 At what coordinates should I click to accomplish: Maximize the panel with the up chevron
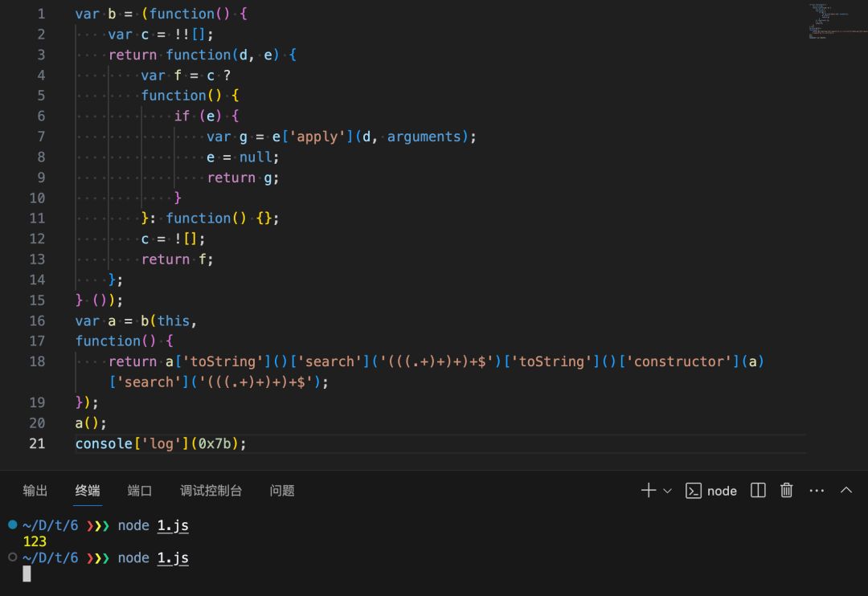pyautogui.click(x=845, y=491)
